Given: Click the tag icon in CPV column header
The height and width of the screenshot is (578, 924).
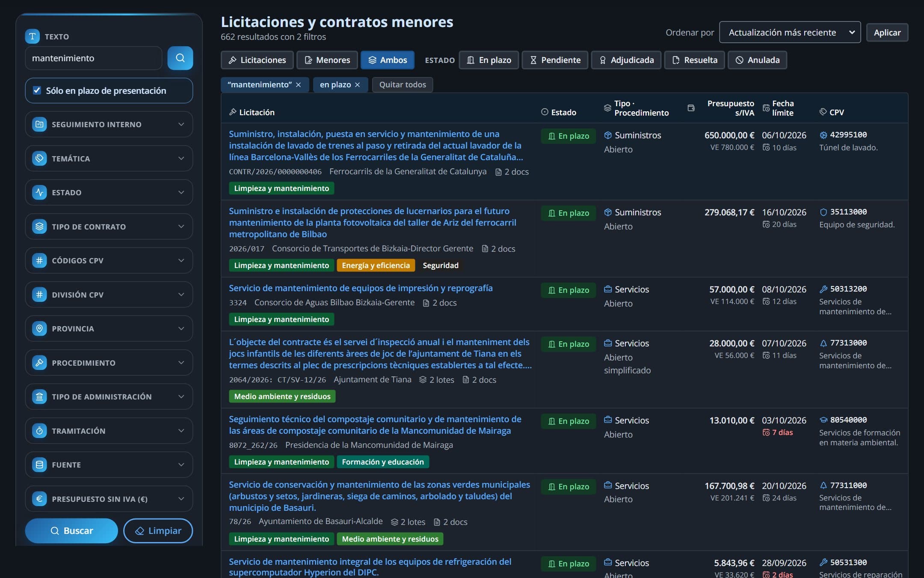Looking at the screenshot, I should tap(823, 112).
